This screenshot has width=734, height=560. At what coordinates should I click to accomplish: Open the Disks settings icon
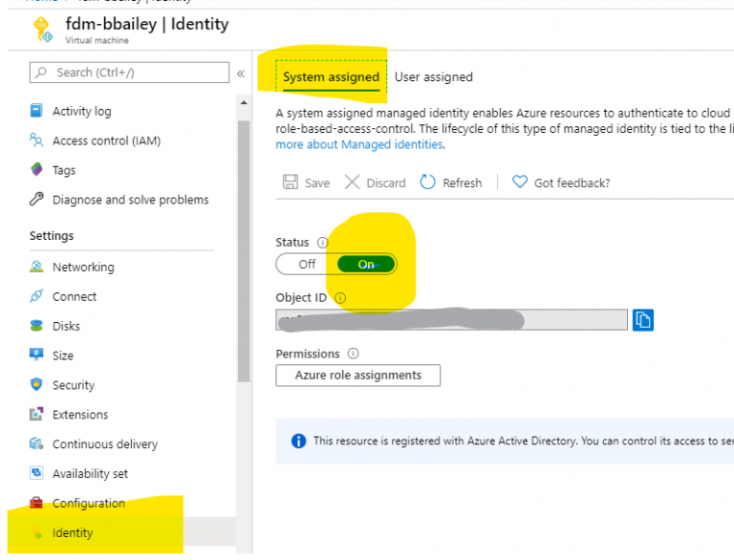pos(36,326)
